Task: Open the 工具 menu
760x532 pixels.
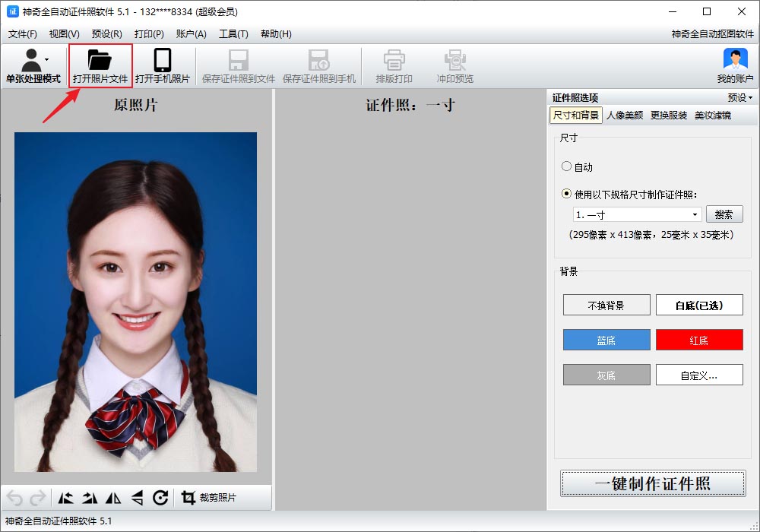Action: (x=233, y=33)
